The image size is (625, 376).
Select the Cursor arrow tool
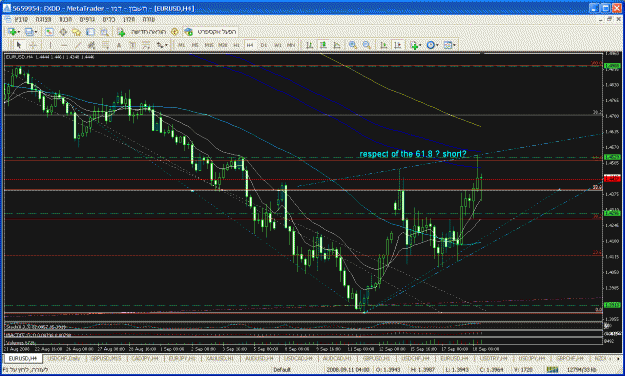tap(19, 45)
